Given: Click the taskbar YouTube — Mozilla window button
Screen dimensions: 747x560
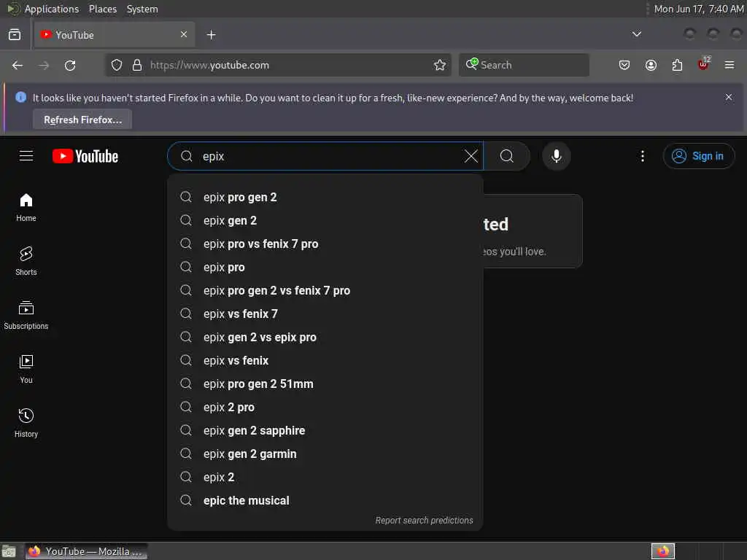Looking at the screenshot, I should click(x=86, y=551).
